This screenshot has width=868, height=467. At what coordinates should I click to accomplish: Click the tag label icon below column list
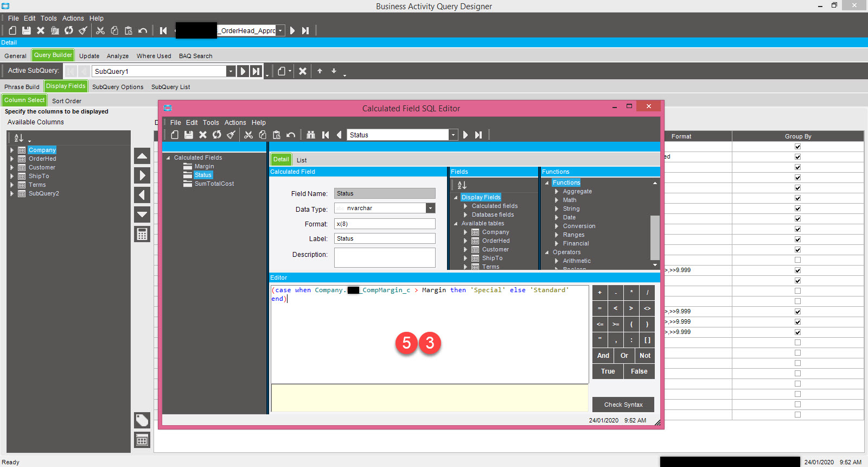[x=142, y=420]
